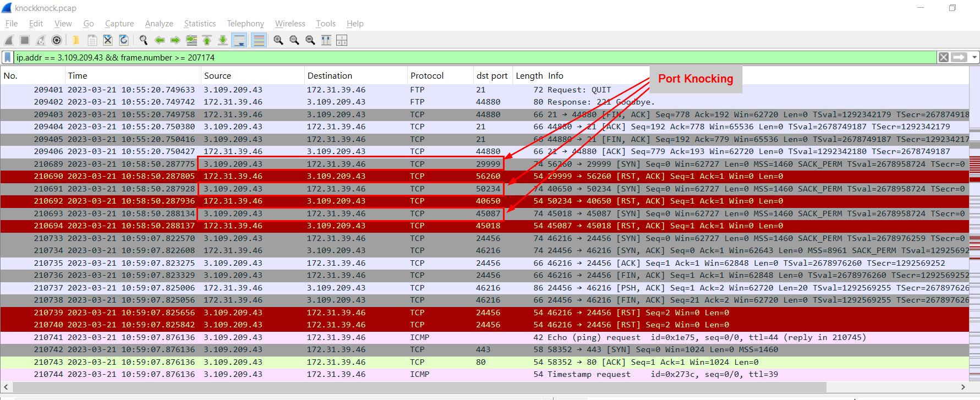Click the display filter text field
The width and height of the screenshot is (980, 400).
point(440,58)
